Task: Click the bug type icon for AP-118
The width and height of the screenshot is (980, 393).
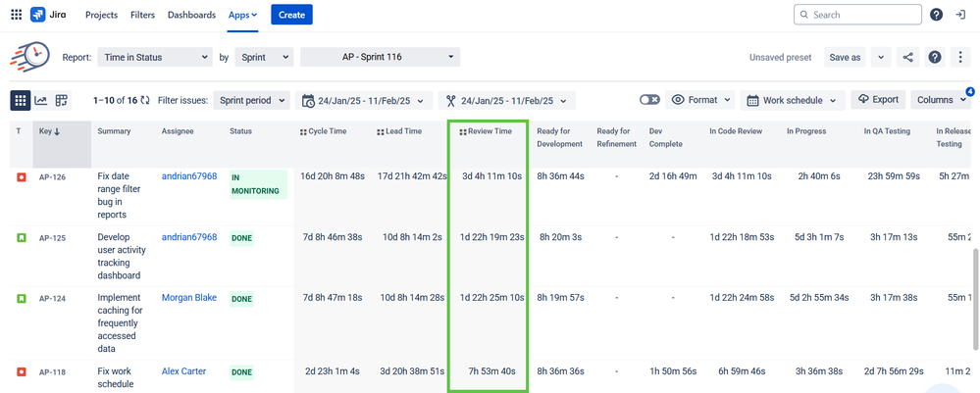Action: [22, 371]
